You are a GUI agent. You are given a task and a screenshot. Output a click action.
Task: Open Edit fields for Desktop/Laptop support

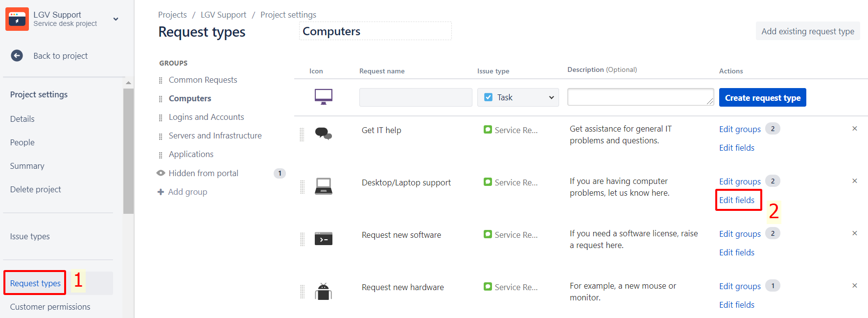736,200
